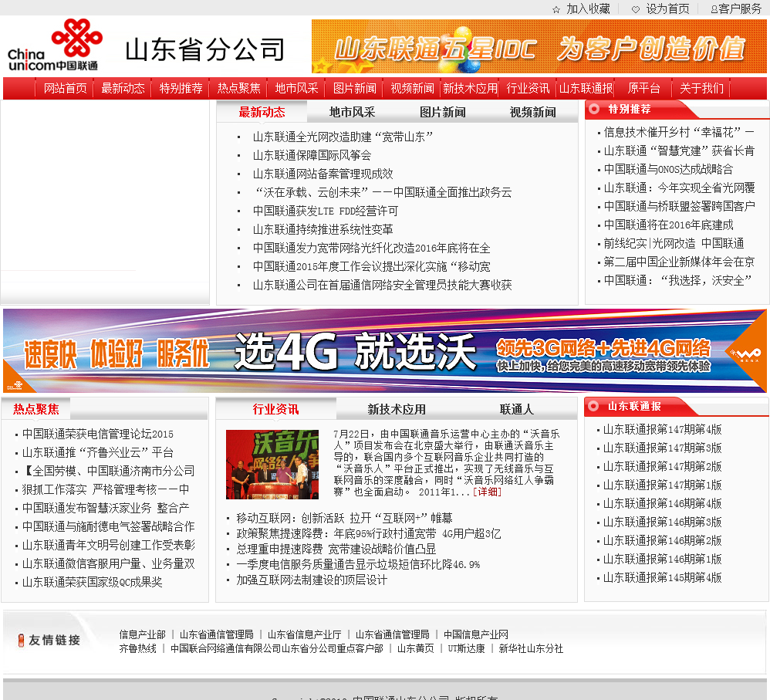Visit 新华社山东分社 link
The image size is (770, 700).
(531, 649)
